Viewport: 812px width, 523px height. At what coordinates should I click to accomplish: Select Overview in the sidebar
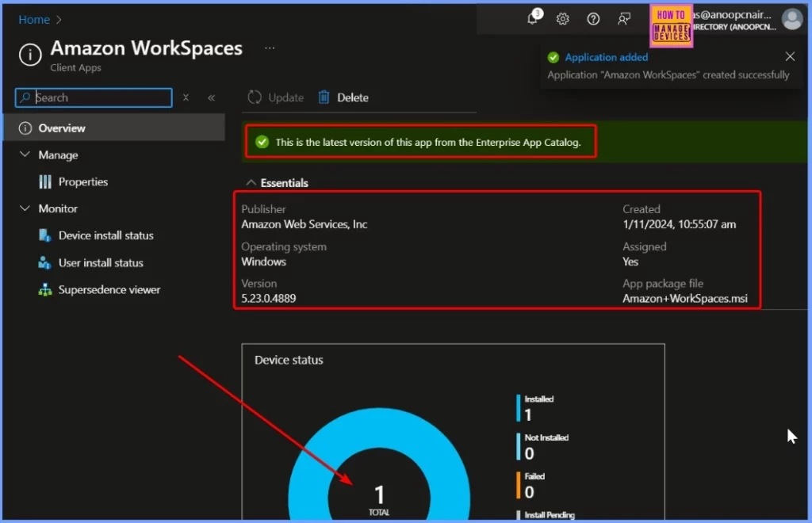[113, 128]
